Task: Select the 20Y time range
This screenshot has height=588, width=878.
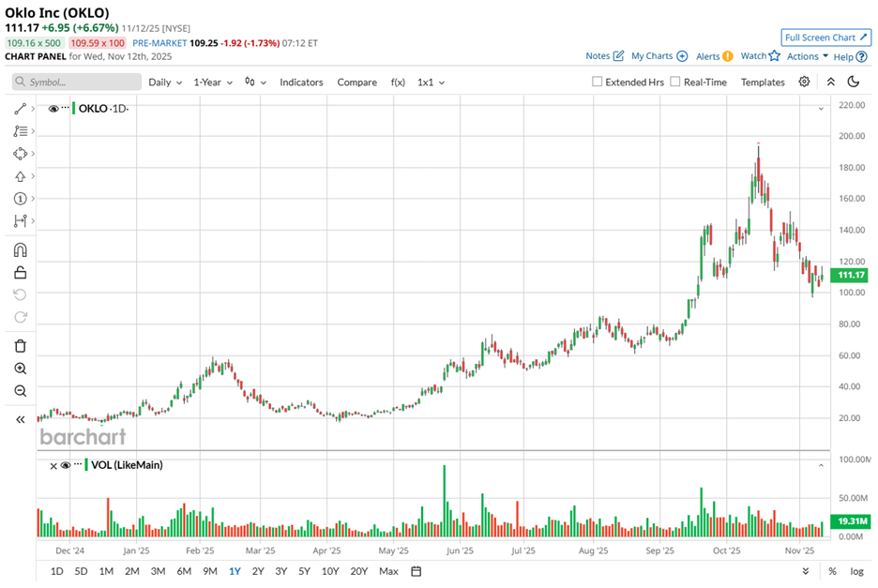Action: [x=359, y=571]
